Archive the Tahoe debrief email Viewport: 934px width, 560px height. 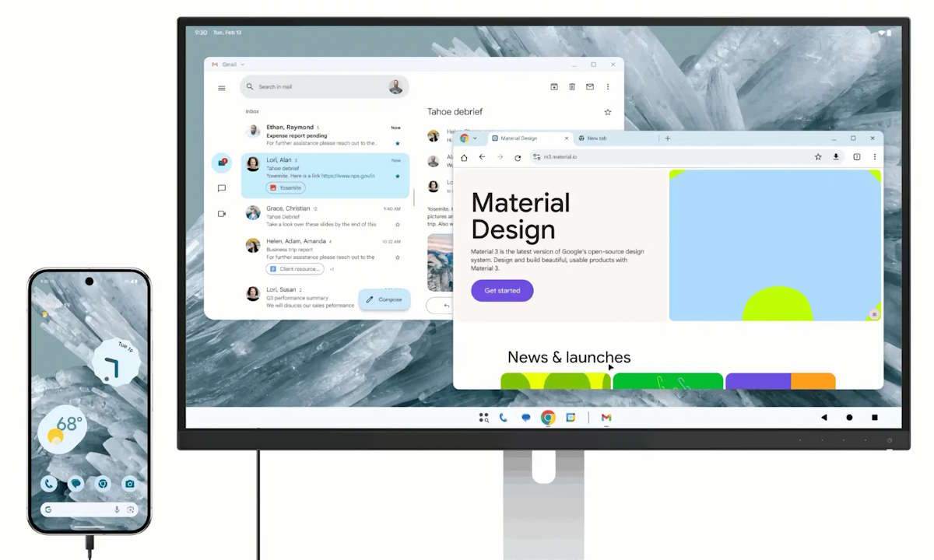point(554,87)
